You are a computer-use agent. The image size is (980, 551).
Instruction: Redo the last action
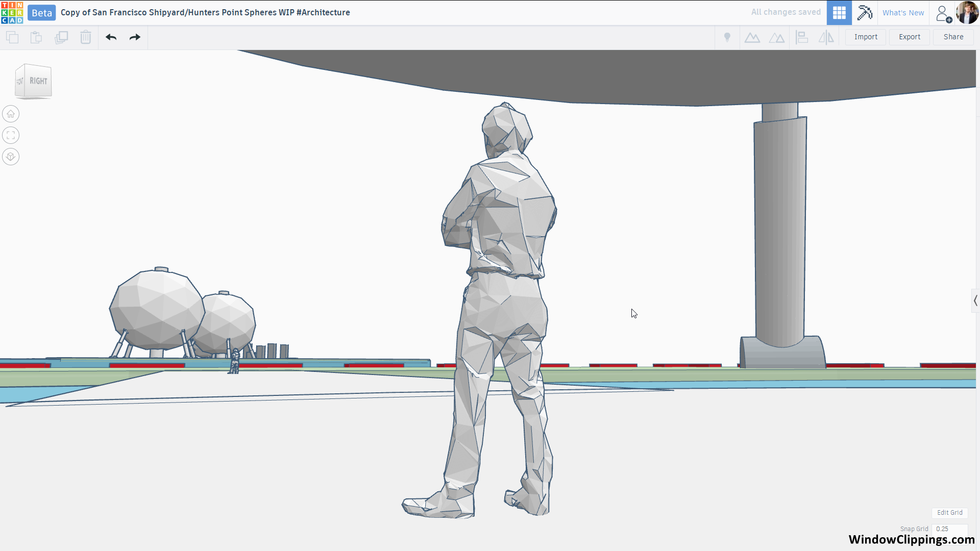click(135, 37)
